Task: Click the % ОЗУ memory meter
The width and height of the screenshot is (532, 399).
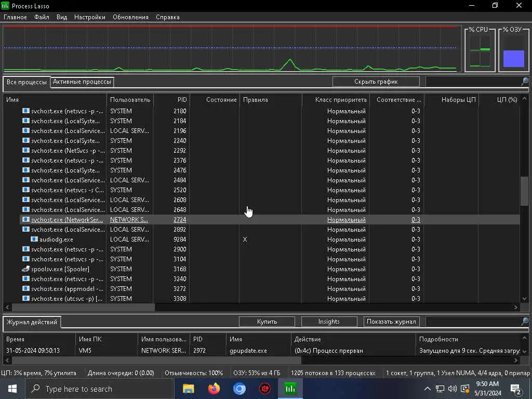Action: click(514, 49)
